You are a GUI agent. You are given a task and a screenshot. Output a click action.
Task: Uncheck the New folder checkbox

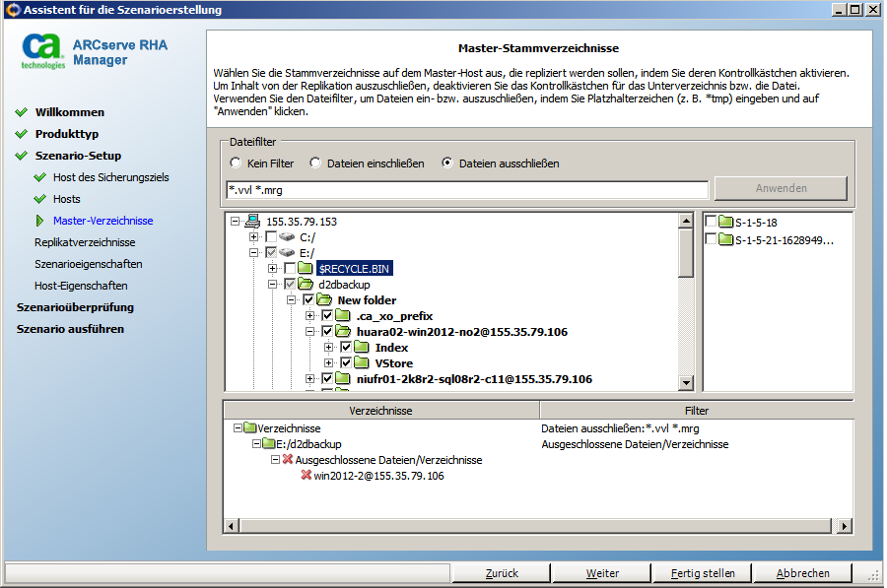tap(308, 300)
